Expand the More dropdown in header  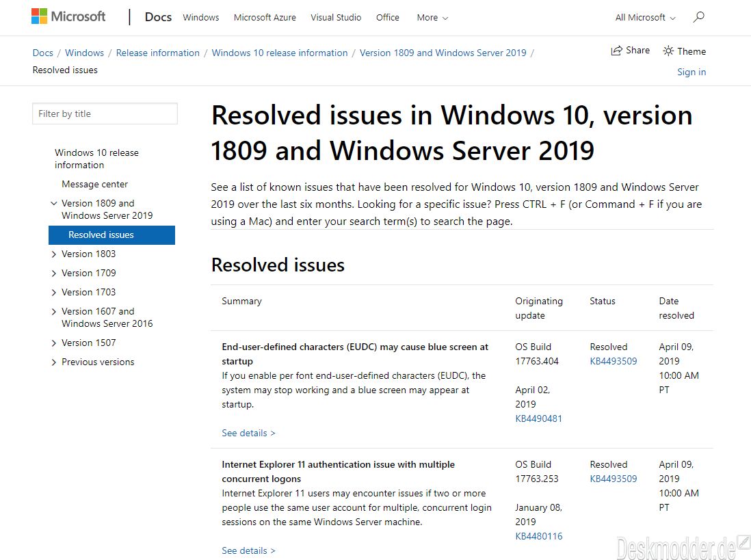point(432,18)
